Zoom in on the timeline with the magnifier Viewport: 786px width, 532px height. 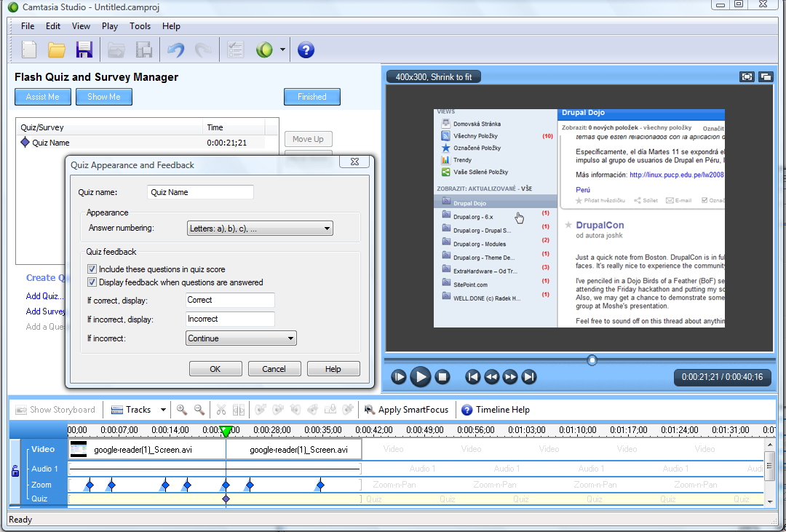click(x=182, y=410)
